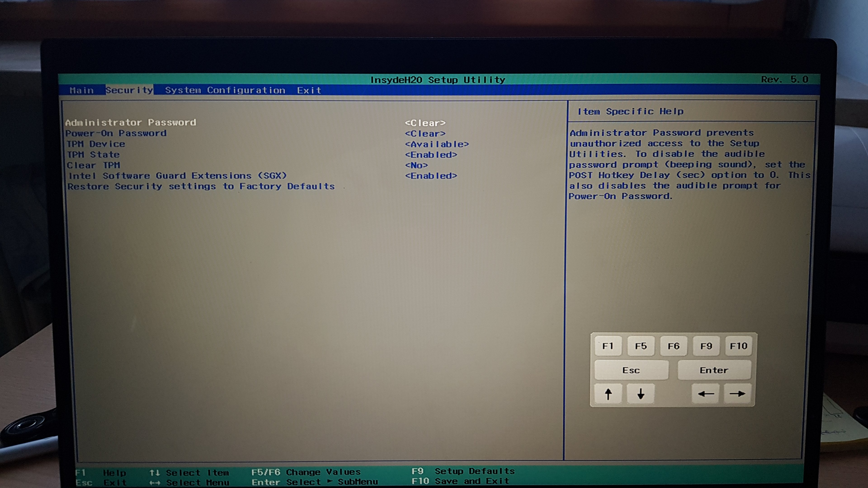Switch to the Main tab
868x488 pixels.
(82, 90)
